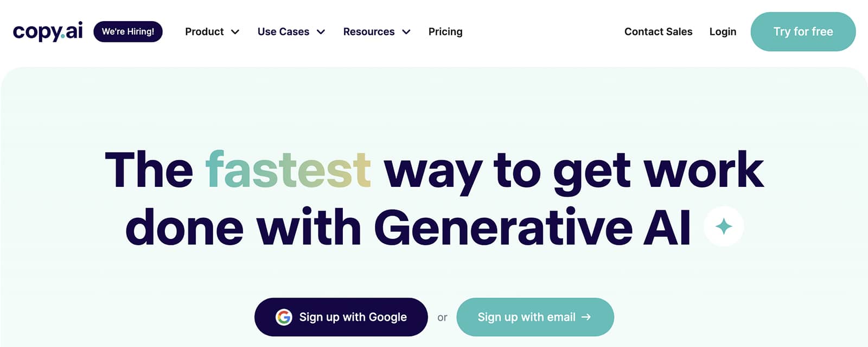Screen dimensions: 868x347
Task: Choose 'Sign up with Google' text
Action: coord(353,317)
